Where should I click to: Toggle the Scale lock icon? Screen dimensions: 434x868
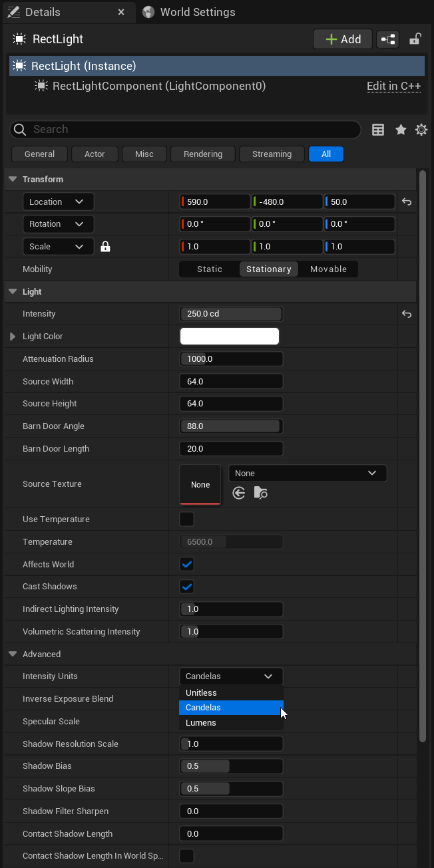(105, 247)
